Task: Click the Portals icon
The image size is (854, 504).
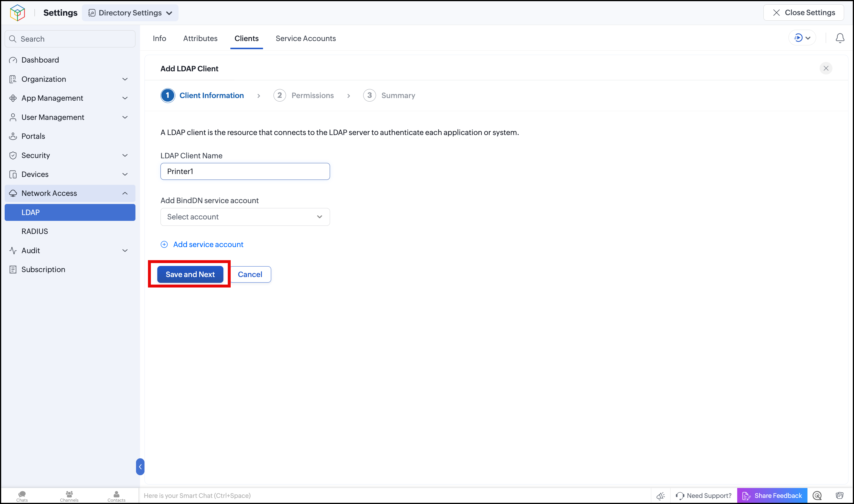Action: [x=13, y=136]
